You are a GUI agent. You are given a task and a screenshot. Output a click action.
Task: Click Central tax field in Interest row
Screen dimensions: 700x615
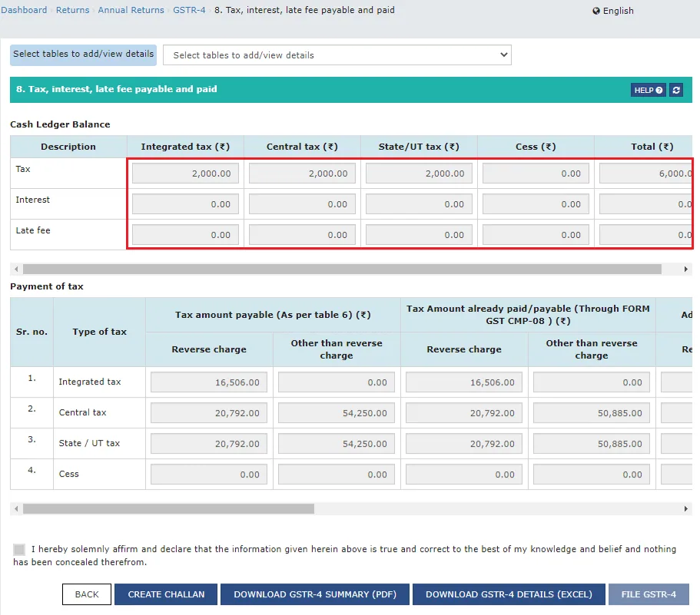(302, 204)
